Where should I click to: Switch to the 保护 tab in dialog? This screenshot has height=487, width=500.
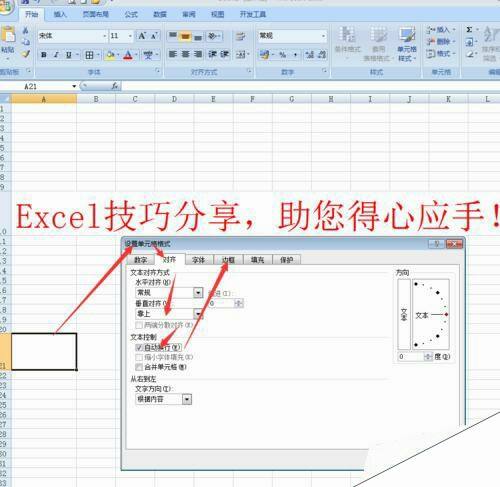click(x=287, y=260)
